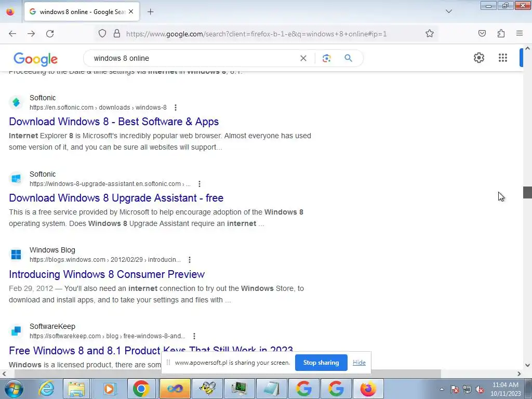
Task: List all tabs dropdown arrow
Action: click(448, 11)
